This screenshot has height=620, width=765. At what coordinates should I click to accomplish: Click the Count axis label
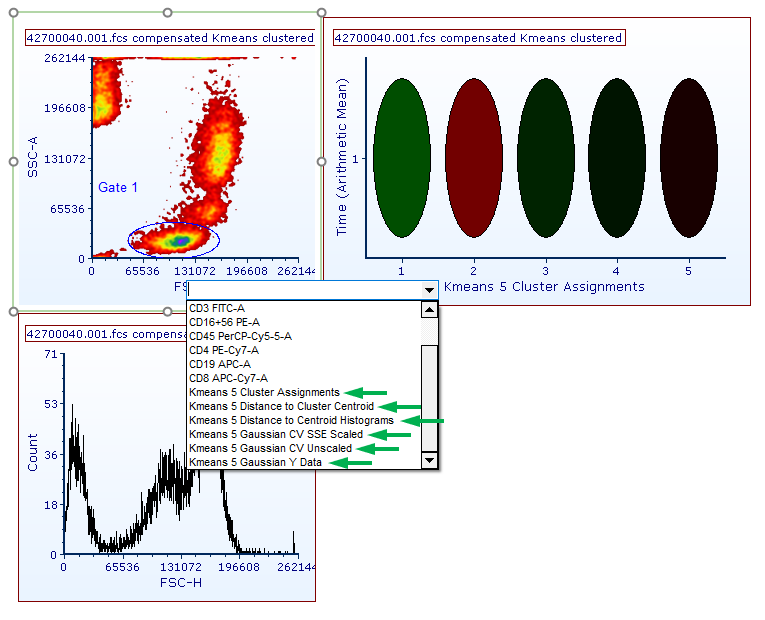(x=32, y=453)
